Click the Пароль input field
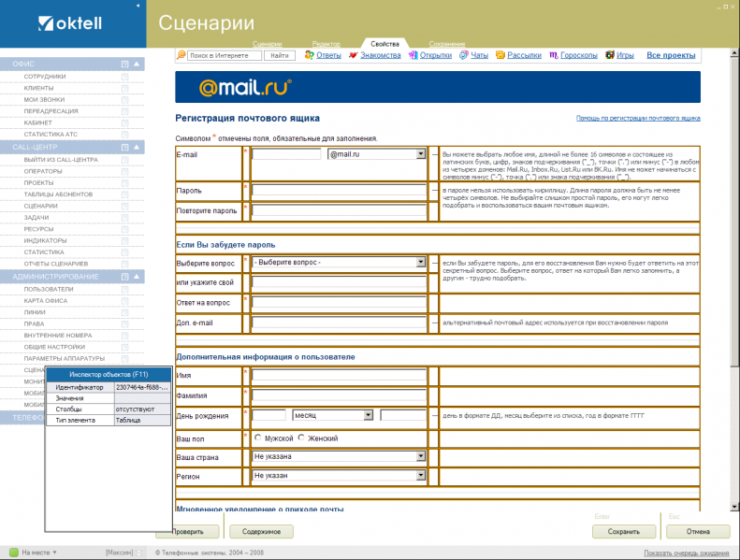The height and width of the screenshot is (560, 740). tap(339, 191)
